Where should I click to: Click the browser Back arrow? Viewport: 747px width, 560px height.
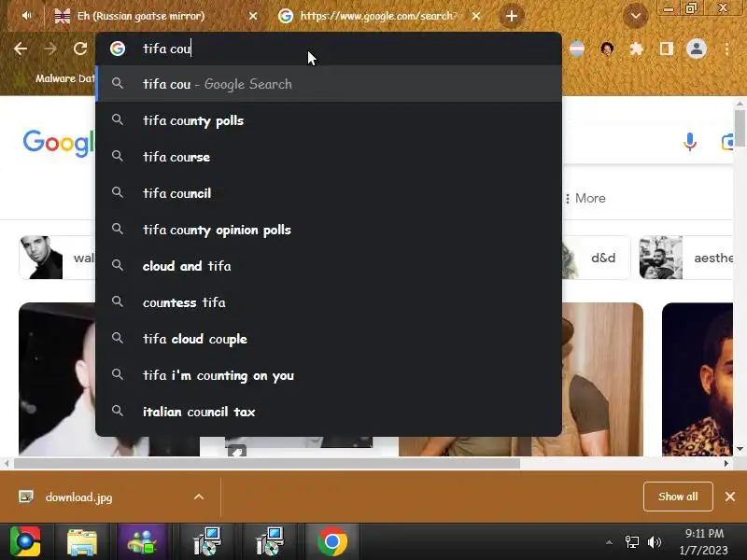(x=21, y=49)
